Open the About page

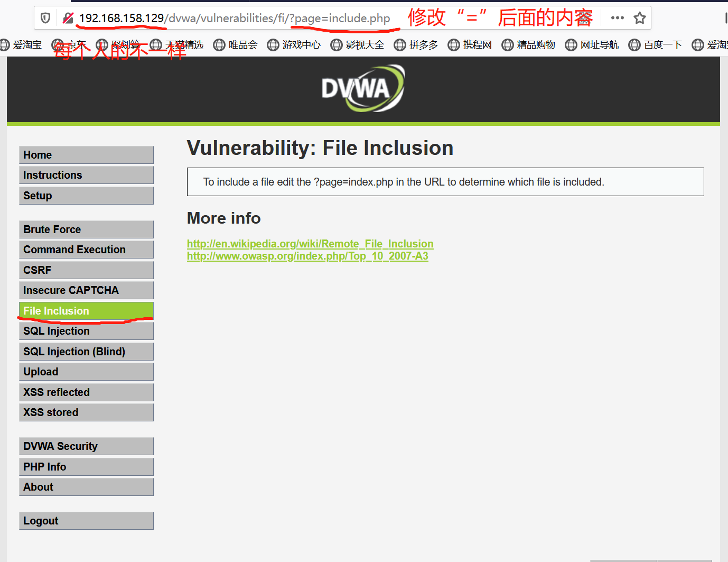pyautogui.click(x=86, y=487)
